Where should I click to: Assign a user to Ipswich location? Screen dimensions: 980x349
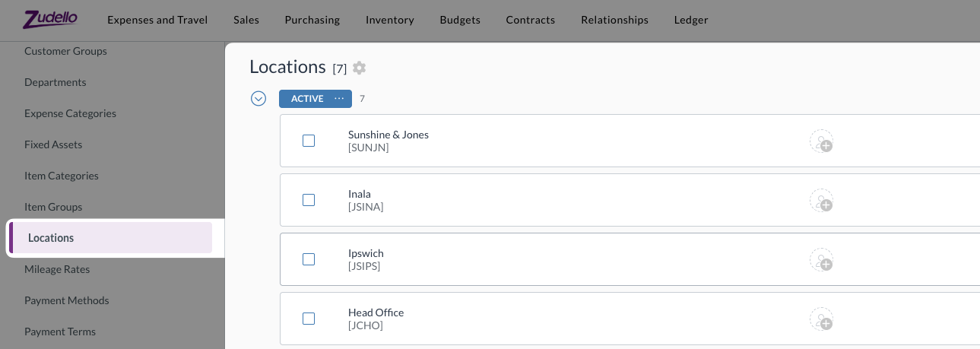click(821, 260)
